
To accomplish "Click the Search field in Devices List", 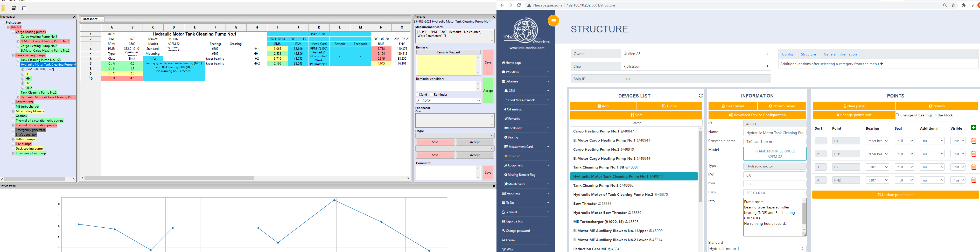I will tap(636, 123).
